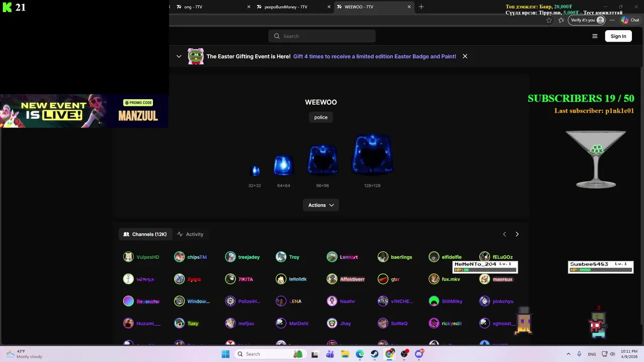Screen dimensions: 644x362
Task: Select the Channels (12K) tab
Action: click(x=145, y=234)
